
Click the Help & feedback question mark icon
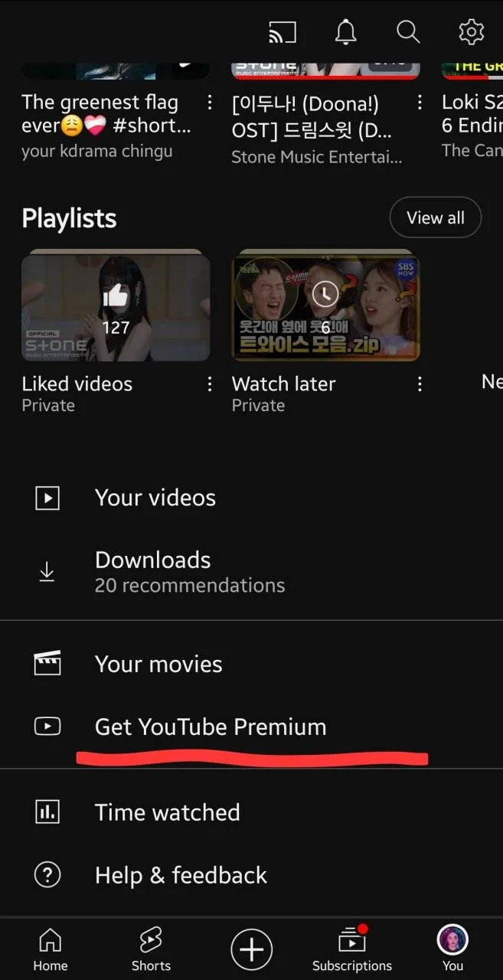pos(47,874)
